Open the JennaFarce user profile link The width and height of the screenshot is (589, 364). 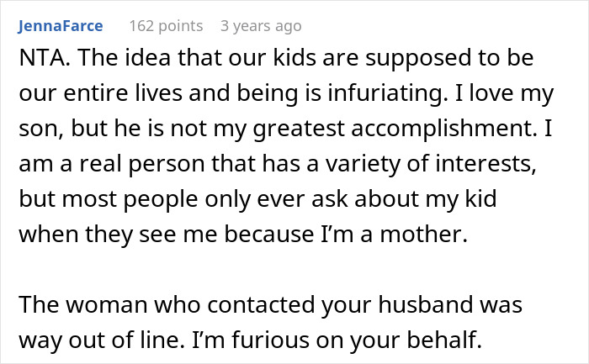tap(60, 25)
